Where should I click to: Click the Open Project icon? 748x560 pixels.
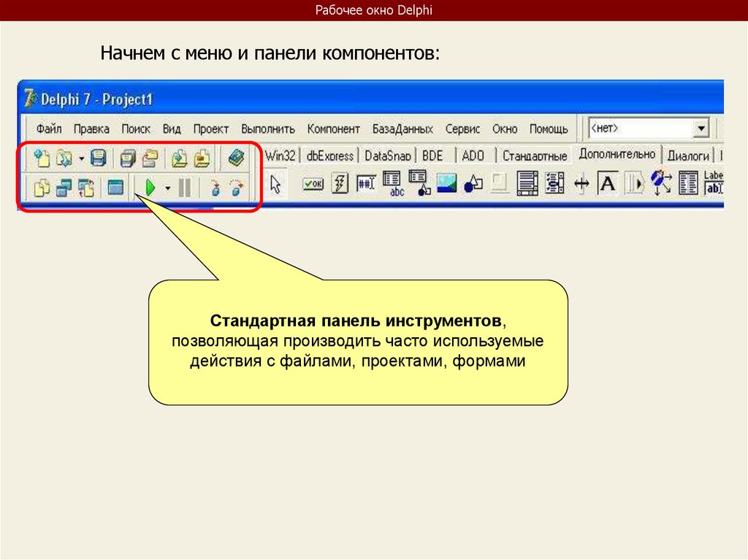point(150,158)
